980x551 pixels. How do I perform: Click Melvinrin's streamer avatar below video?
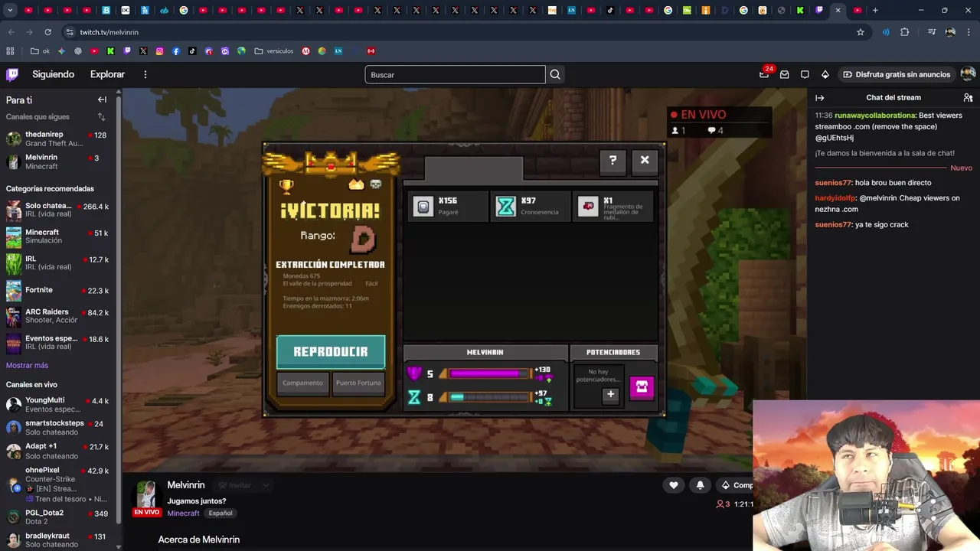[x=146, y=494]
